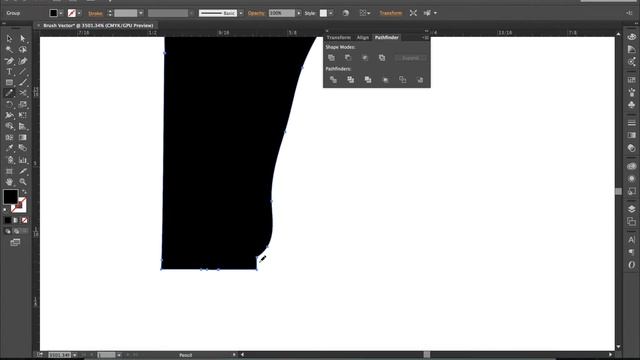Select the Type tool
This screenshot has height=360, width=640.
[x=9, y=71]
